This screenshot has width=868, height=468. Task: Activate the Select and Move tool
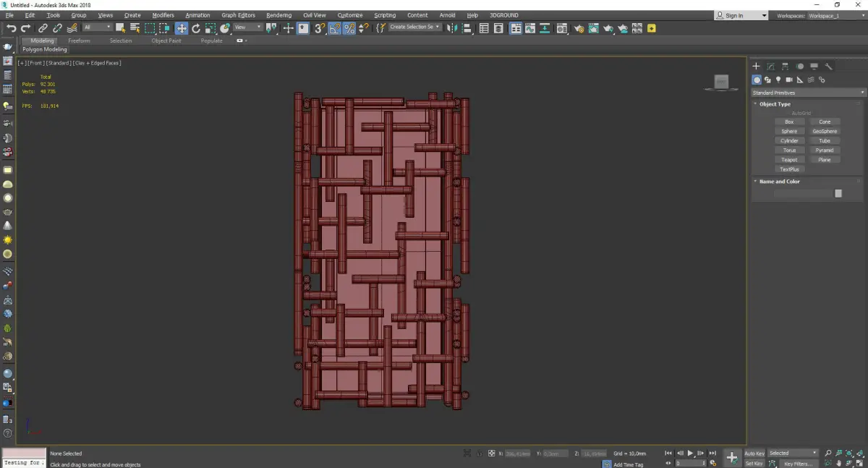(x=181, y=28)
